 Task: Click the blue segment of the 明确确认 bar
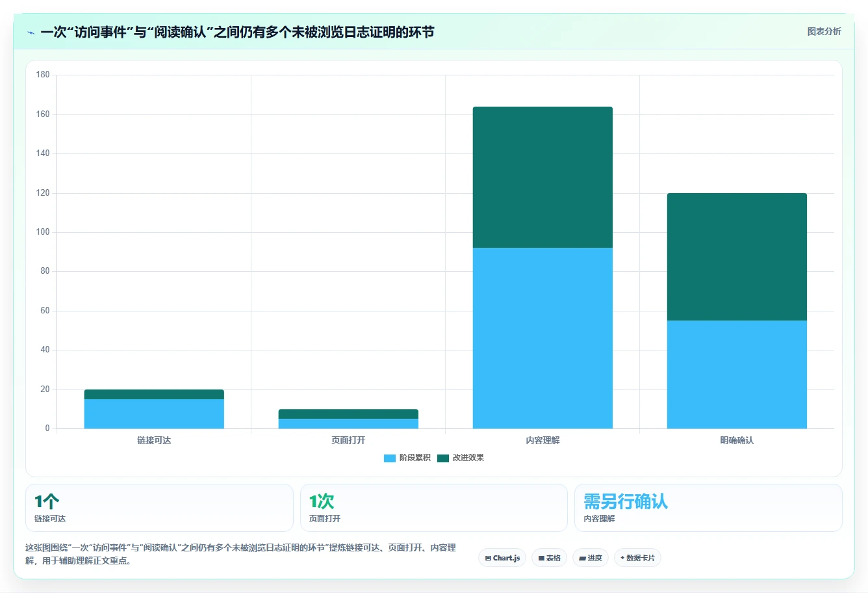pyautogui.click(x=737, y=375)
